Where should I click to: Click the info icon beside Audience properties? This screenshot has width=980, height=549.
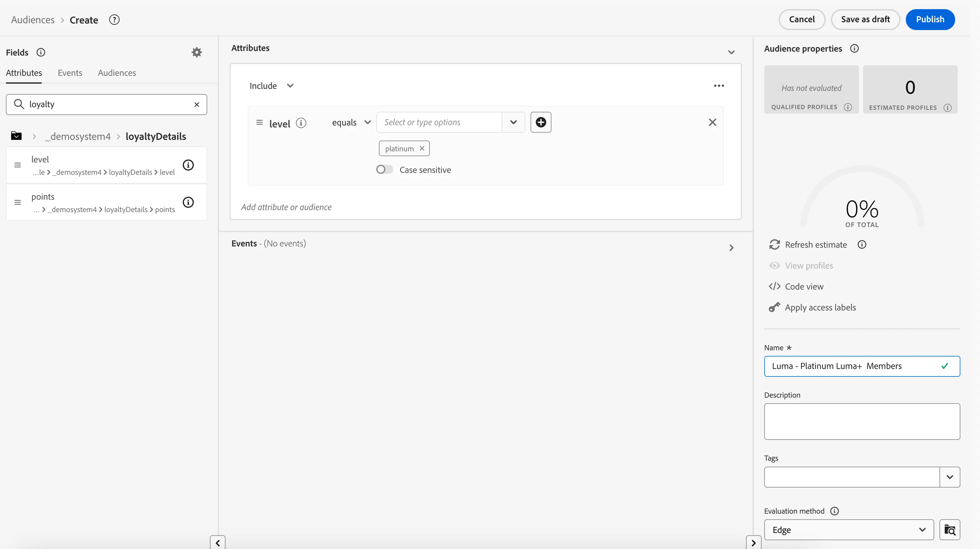[854, 48]
